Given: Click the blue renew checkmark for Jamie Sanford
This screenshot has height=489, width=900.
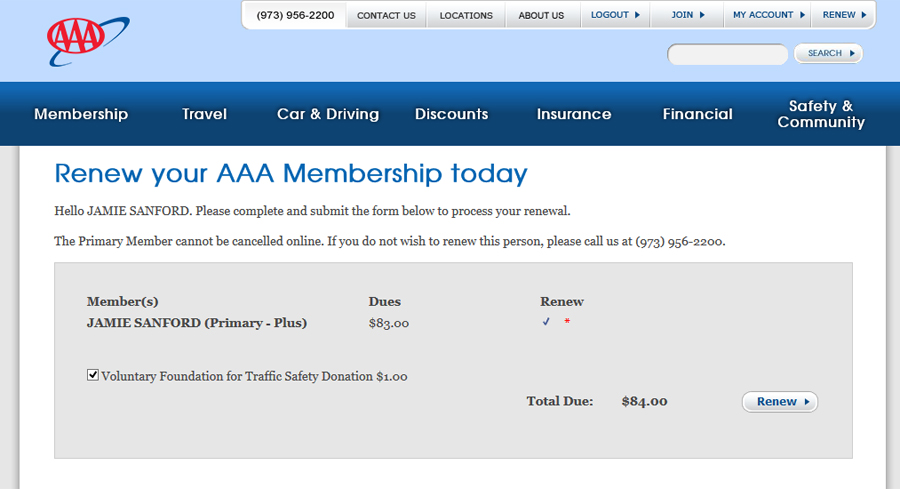Looking at the screenshot, I should click(x=546, y=321).
